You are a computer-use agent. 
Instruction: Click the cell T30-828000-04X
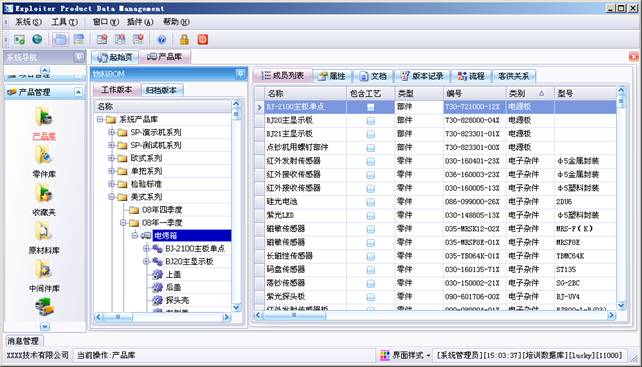475,120
